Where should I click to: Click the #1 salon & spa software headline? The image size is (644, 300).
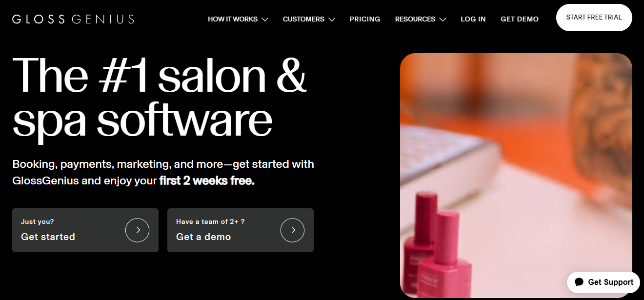[160, 97]
